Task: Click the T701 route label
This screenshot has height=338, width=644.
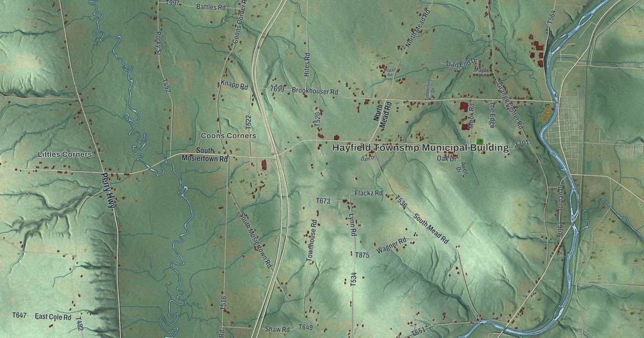Action: (522, 144)
